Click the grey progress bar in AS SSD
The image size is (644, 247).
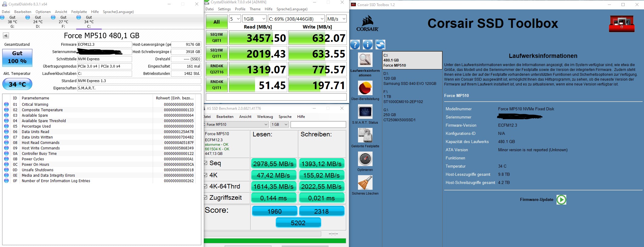(x=263, y=234)
